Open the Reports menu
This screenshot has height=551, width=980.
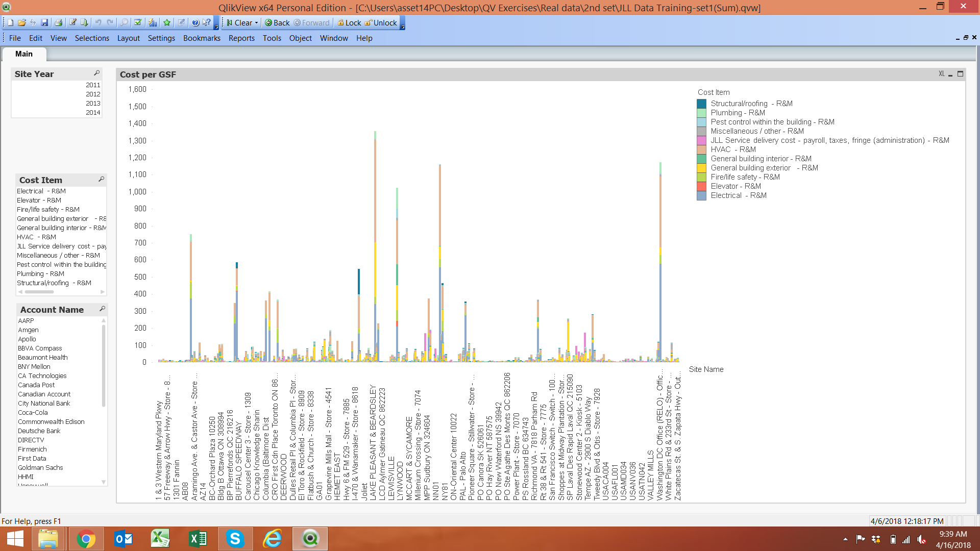click(241, 38)
